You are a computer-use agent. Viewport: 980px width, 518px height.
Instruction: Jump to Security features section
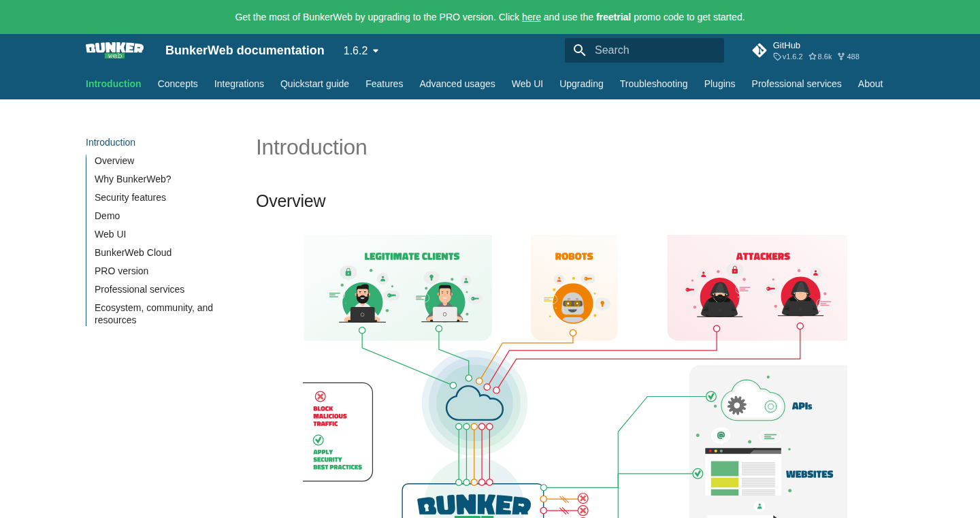tap(130, 197)
